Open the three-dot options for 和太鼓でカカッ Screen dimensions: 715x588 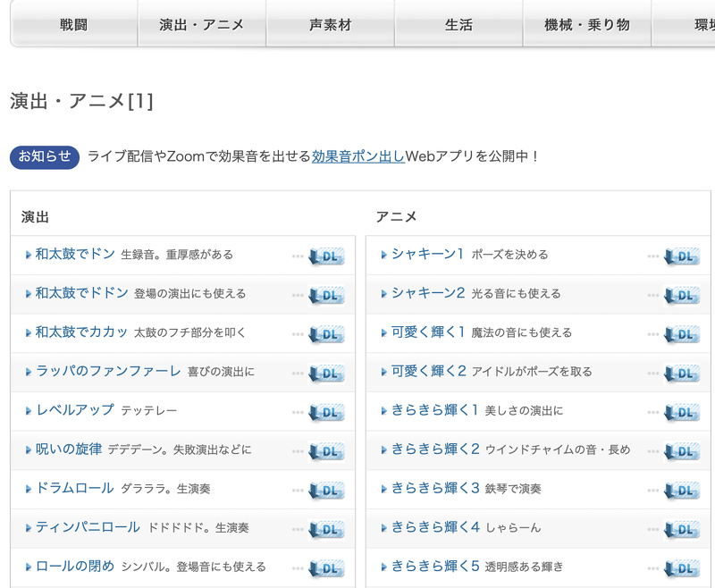298,334
